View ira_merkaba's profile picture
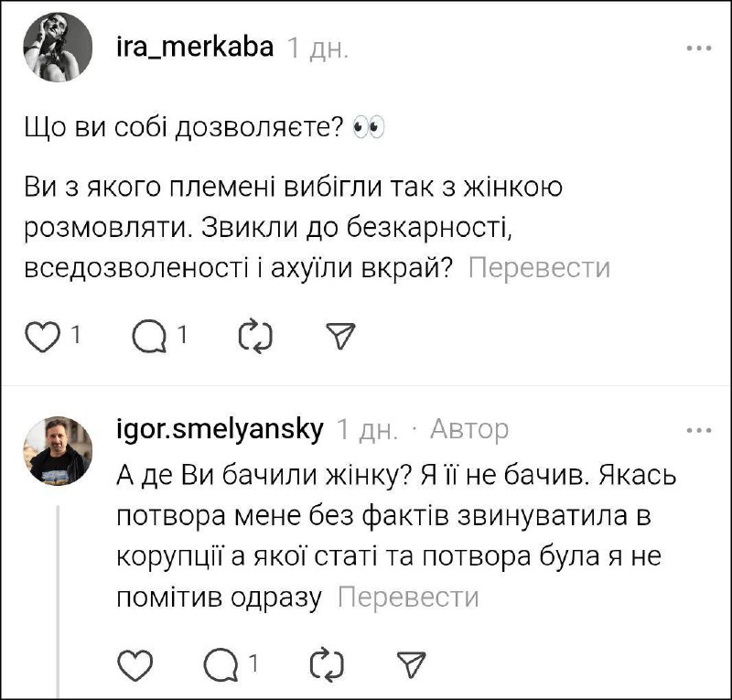 [57, 48]
